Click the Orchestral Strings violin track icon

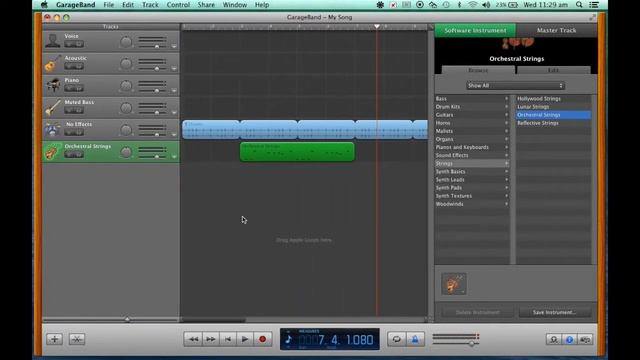click(53, 152)
